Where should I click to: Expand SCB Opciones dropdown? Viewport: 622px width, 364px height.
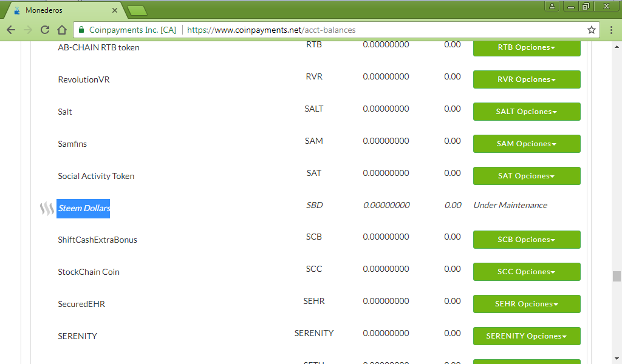pyautogui.click(x=527, y=240)
